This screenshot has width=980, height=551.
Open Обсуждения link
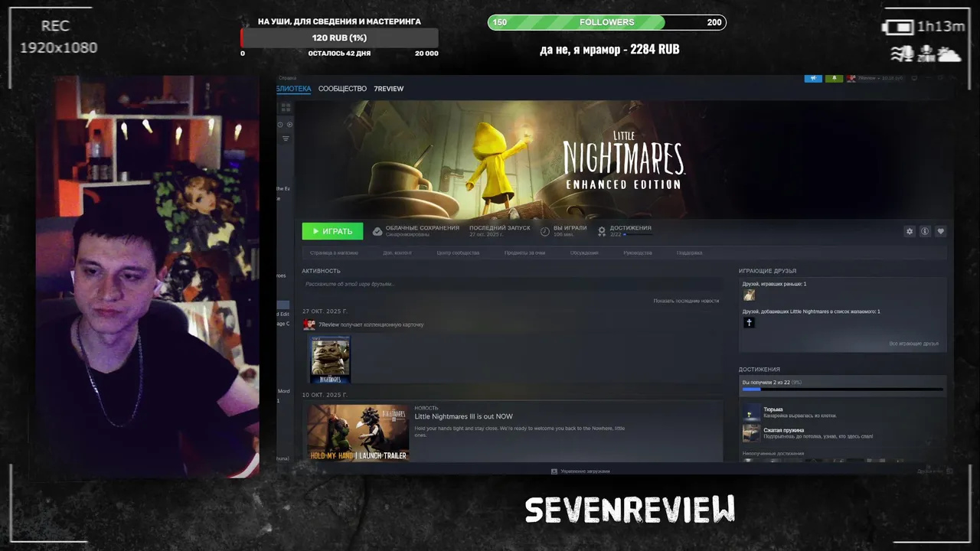point(584,253)
